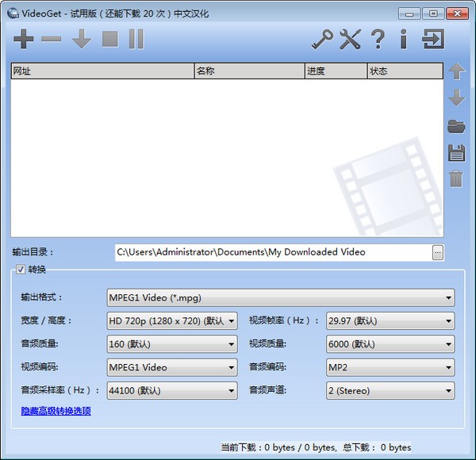Screen dimensions: 476x460
Task: Open settings via the wrench and screwdriver icon
Action: point(351,39)
